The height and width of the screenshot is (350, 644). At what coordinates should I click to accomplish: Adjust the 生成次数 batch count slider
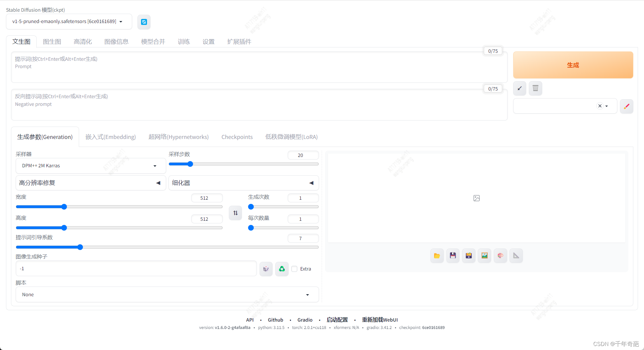click(283, 207)
